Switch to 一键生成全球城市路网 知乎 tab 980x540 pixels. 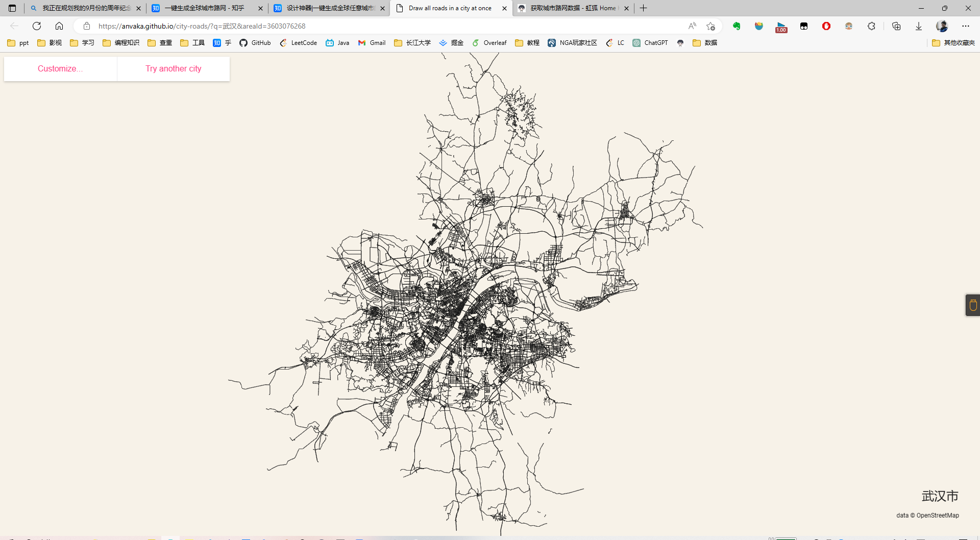coord(204,8)
